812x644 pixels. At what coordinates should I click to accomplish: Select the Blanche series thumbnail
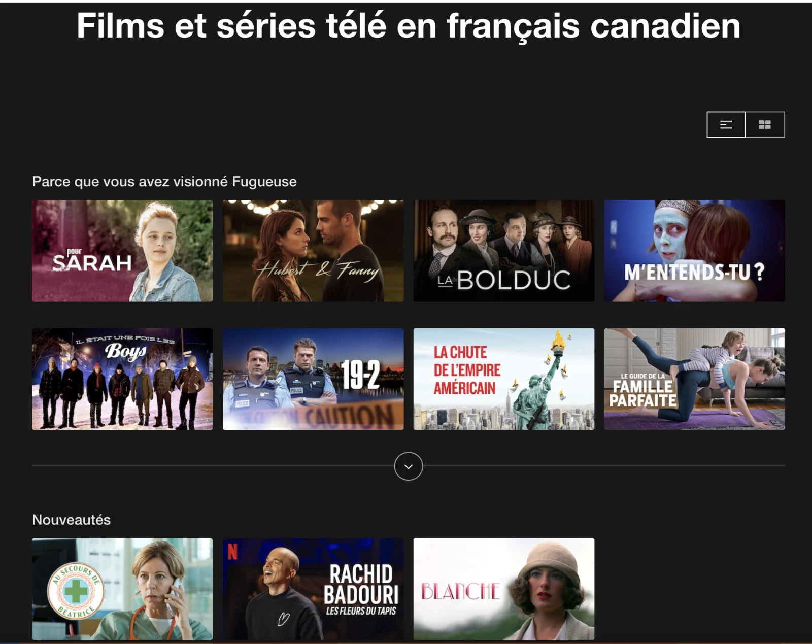tap(504, 589)
